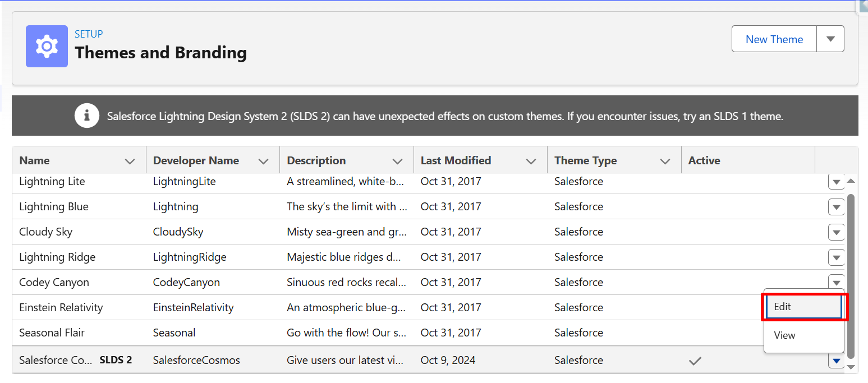
Task: Open row actions for Salesforce Cosmos
Action: coord(836,361)
